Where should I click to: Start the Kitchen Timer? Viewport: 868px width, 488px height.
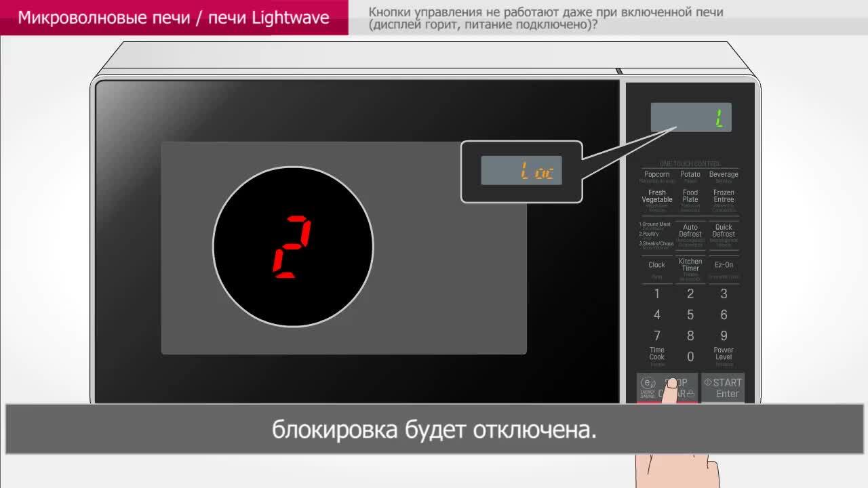[x=690, y=266]
